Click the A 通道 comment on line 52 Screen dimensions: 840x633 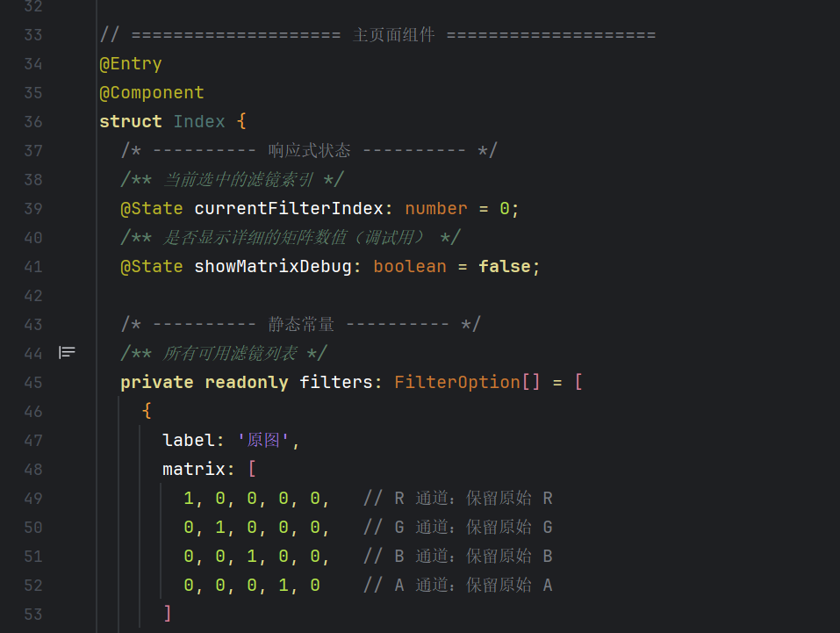point(458,585)
